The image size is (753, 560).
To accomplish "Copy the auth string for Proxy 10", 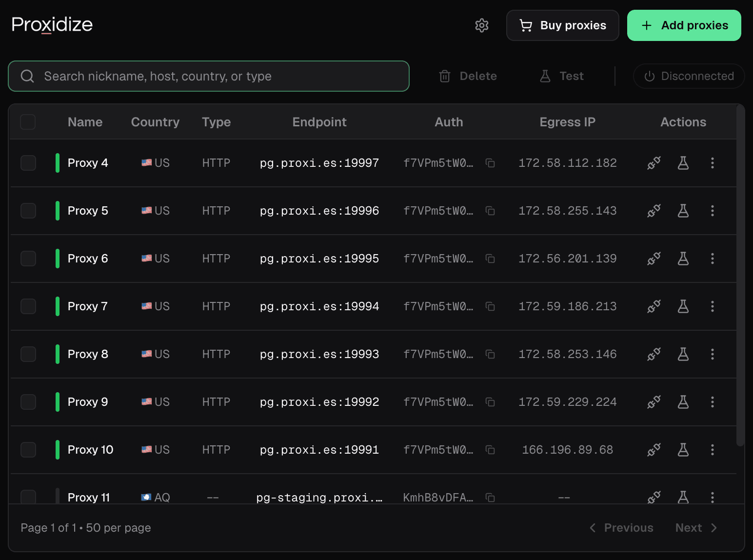I will 490,450.
